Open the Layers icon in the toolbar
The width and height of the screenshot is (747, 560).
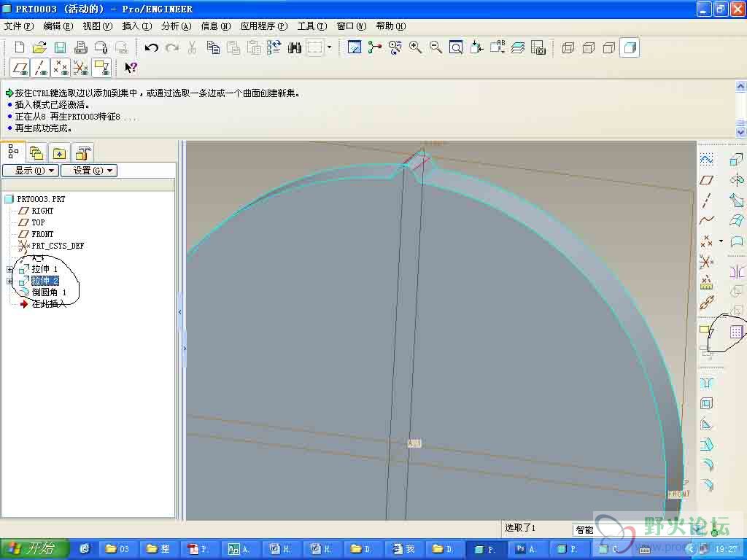pyautogui.click(x=518, y=47)
